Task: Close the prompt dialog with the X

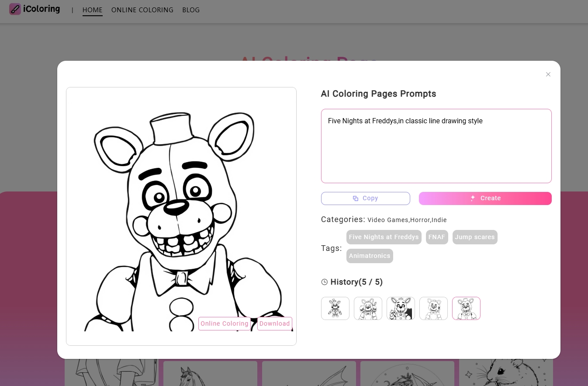Action: pyautogui.click(x=548, y=74)
